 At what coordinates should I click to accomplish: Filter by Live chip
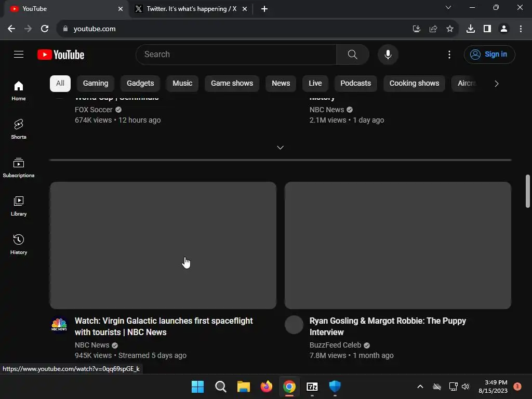pos(315,84)
